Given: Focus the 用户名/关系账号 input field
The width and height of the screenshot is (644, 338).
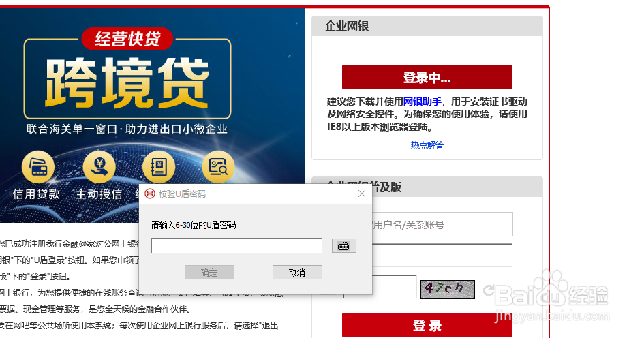Looking at the screenshot, I should coord(442,224).
